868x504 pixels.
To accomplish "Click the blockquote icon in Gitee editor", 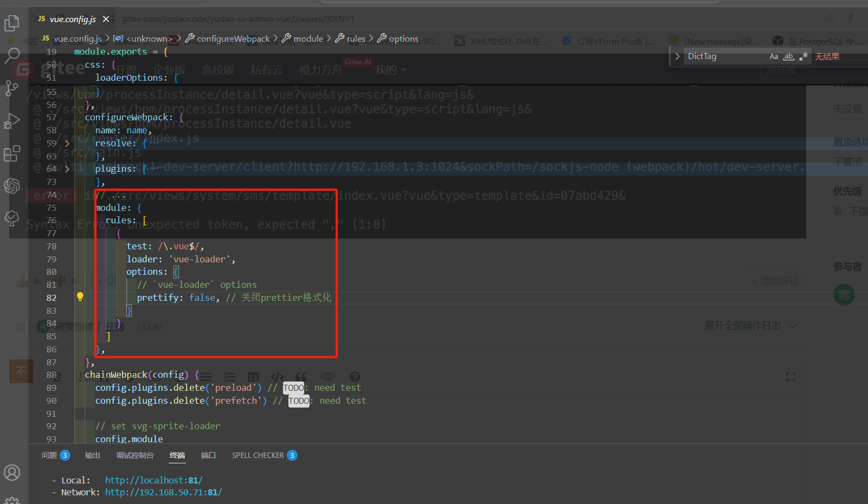I will [x=301, y=377].
